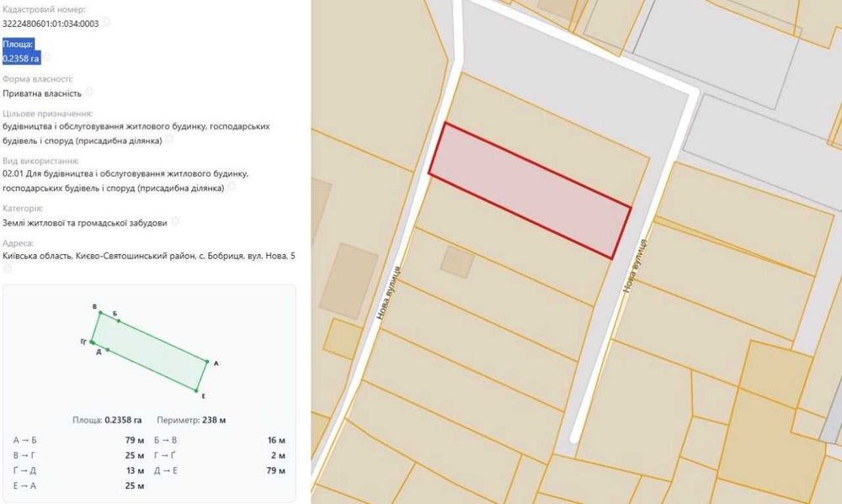The width and height of the screenshot is (842, 504).
Task: Click the Е → А 25 м row
Action: click(78, 485)
